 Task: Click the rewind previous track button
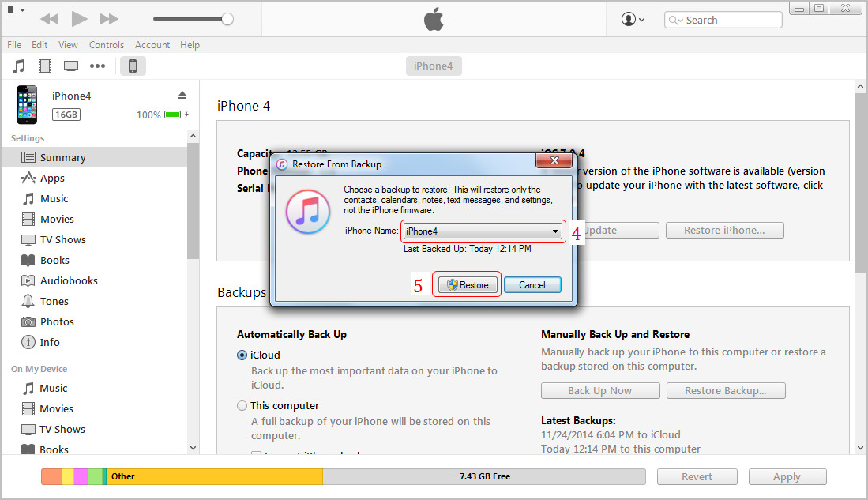coord(49,20)
